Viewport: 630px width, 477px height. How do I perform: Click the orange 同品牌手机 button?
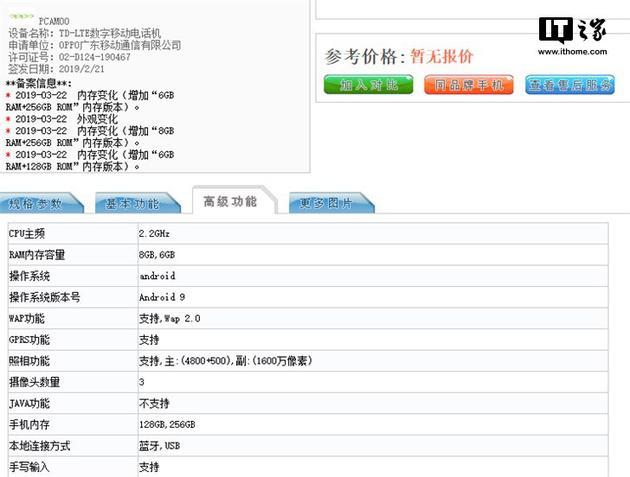click(469, 85)
